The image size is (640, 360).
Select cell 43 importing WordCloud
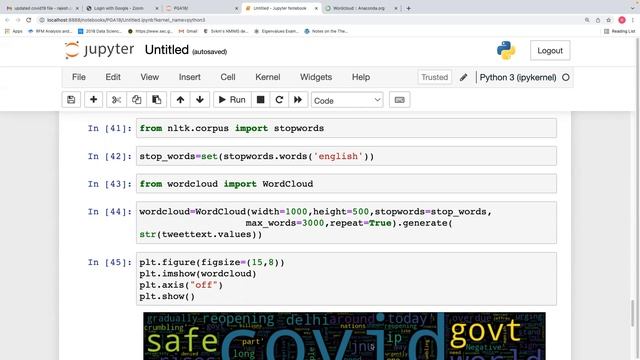[x=346, y=184]
